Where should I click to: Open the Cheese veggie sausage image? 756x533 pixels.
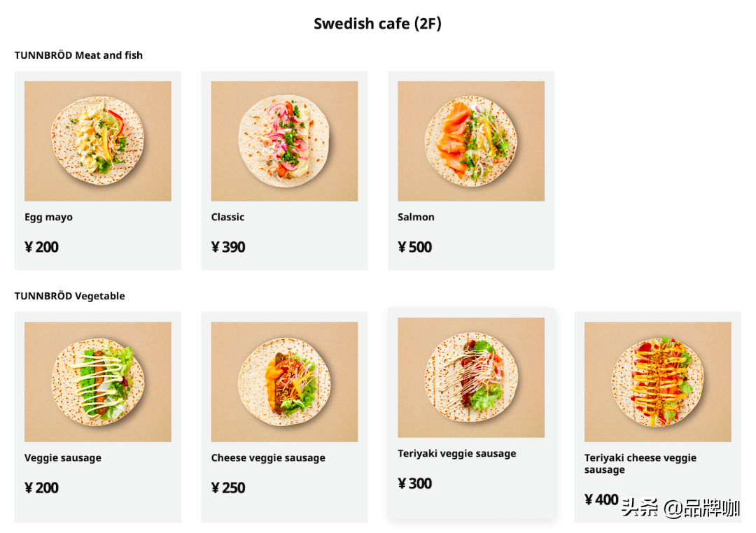284,381
